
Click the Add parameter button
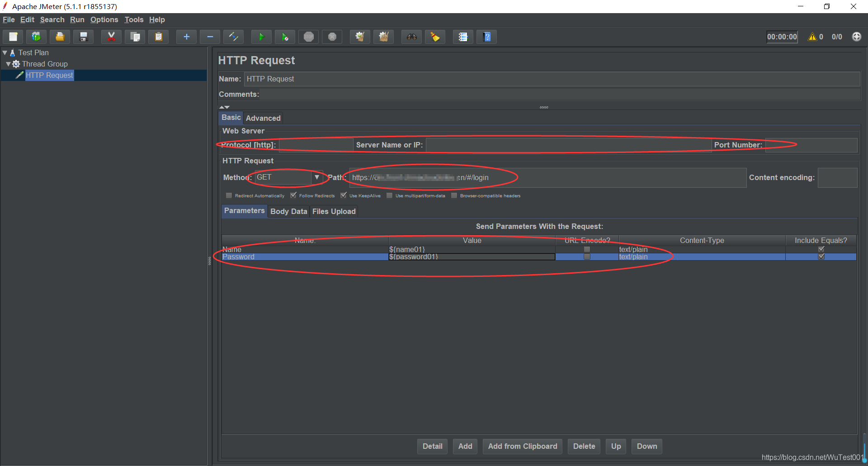(465, 446)
